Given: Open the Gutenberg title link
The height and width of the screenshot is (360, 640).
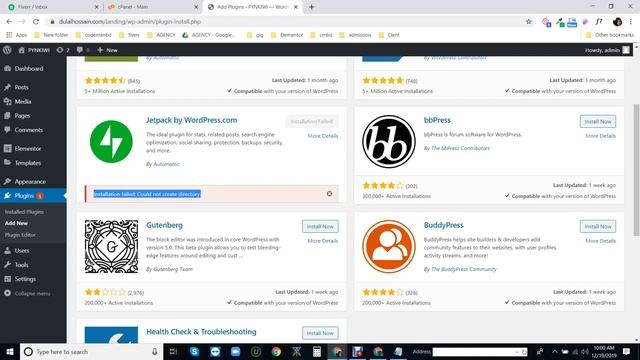Looking at the screenshot, I should [x=164, y=225].
